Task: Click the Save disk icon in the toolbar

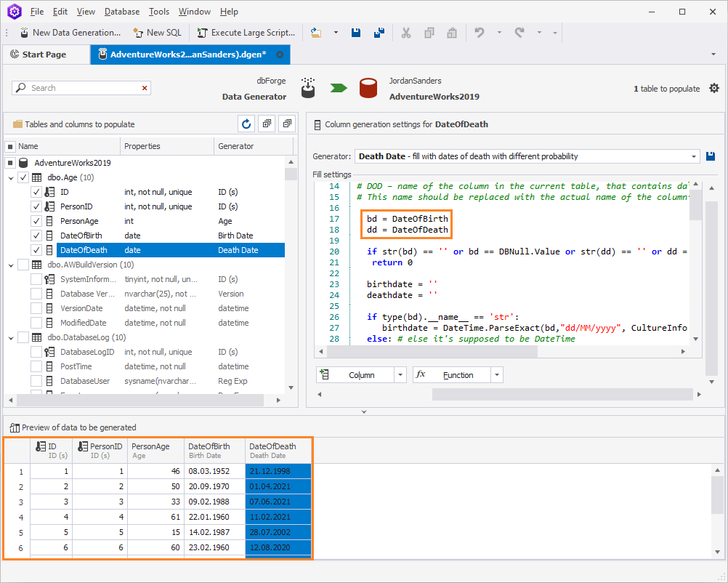Action: [x=355, y=33]
